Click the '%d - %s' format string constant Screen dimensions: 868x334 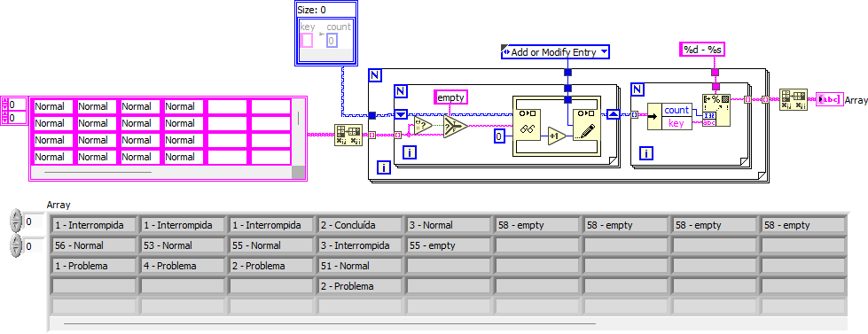702,50
